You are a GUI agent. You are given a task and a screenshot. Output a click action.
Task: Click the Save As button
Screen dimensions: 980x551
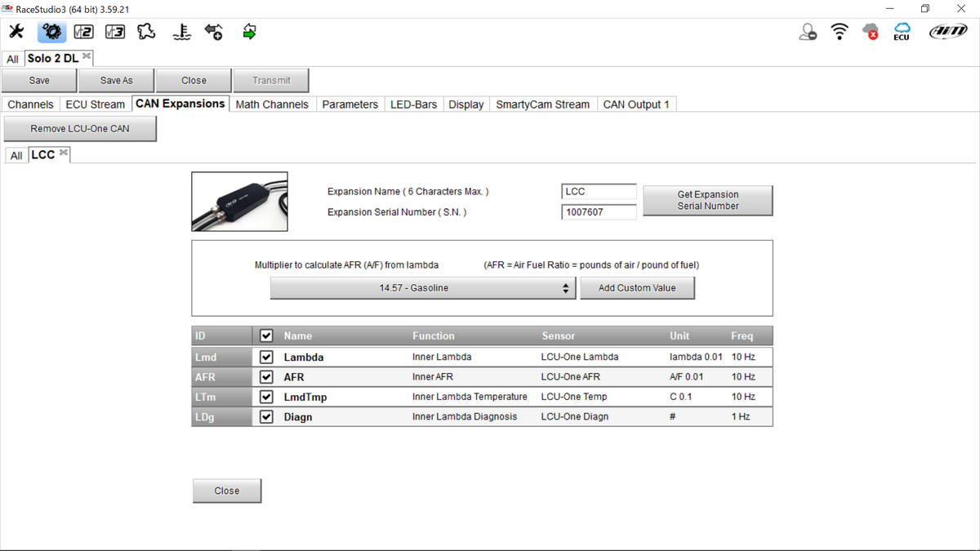[x=116, y=80]
